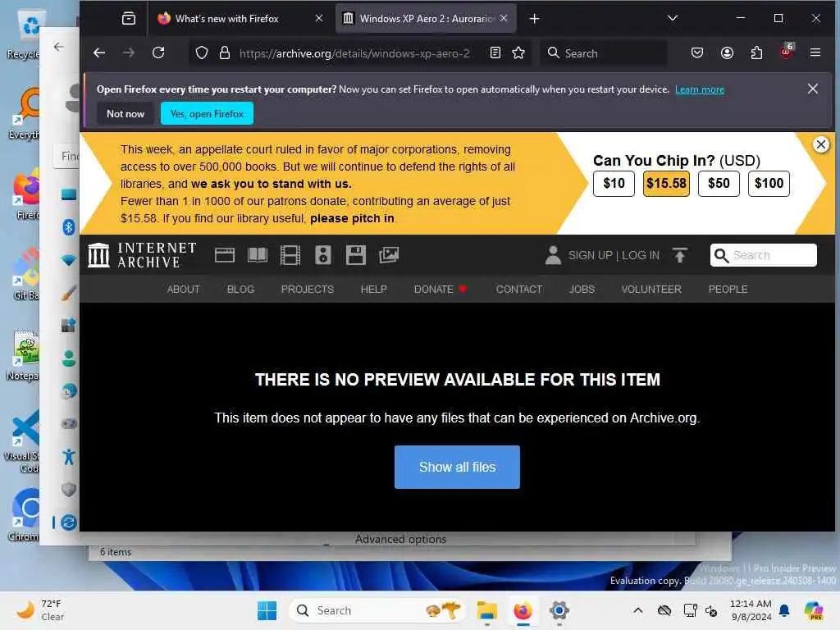The width and height of the screenshot is (840, 630).
Task: Open HELP in archive navigation
Action: (x=374, y=290)
